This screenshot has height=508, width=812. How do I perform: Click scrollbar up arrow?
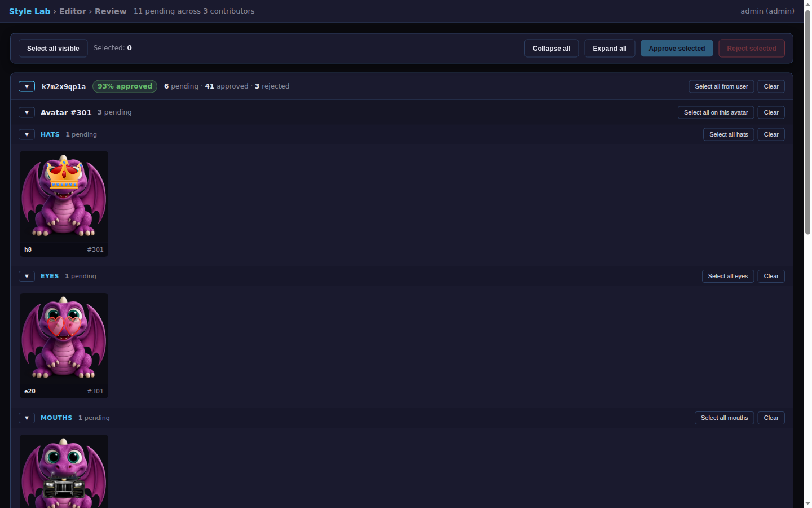click(x=807, y=4)
